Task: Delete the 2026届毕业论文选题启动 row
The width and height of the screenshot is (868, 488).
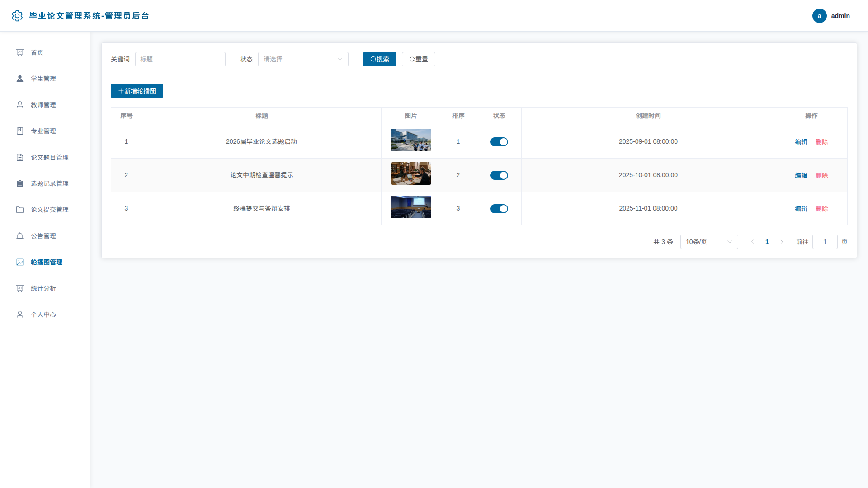Action: 821,142
